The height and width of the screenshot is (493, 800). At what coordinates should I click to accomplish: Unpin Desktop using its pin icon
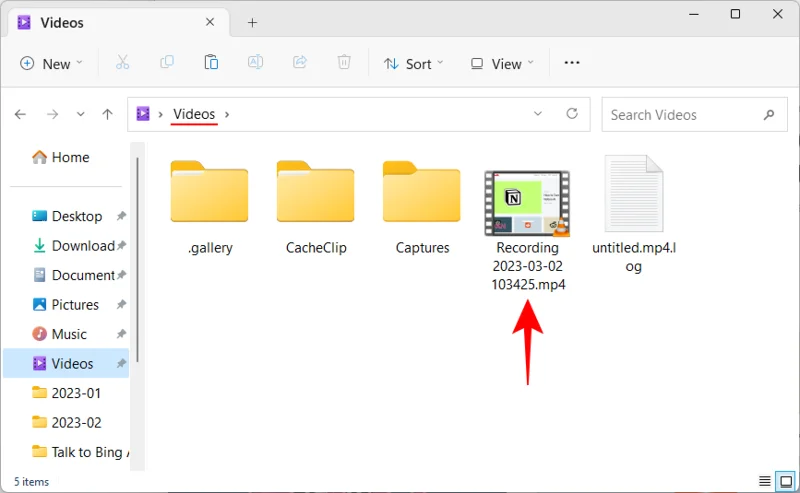(121, 216)
